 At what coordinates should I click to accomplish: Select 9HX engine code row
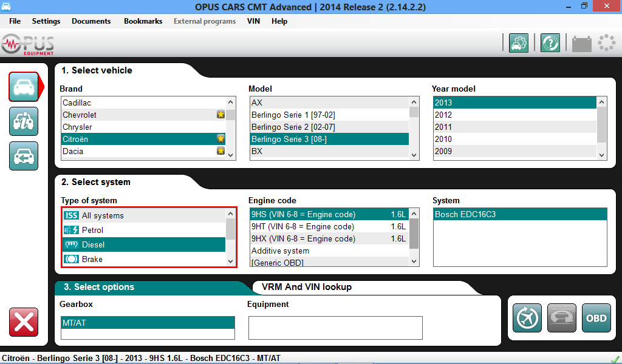coord(329,238)
